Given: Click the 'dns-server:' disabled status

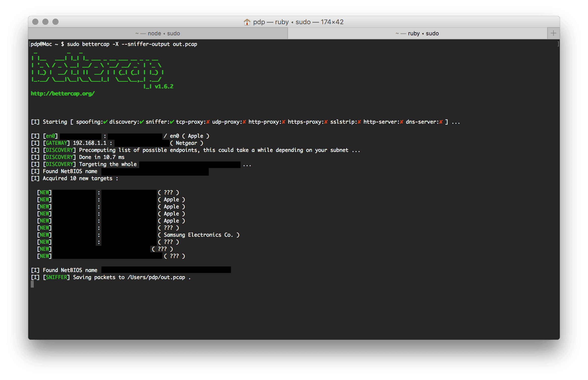Looking at the screenshot, I should coord(424,122).
